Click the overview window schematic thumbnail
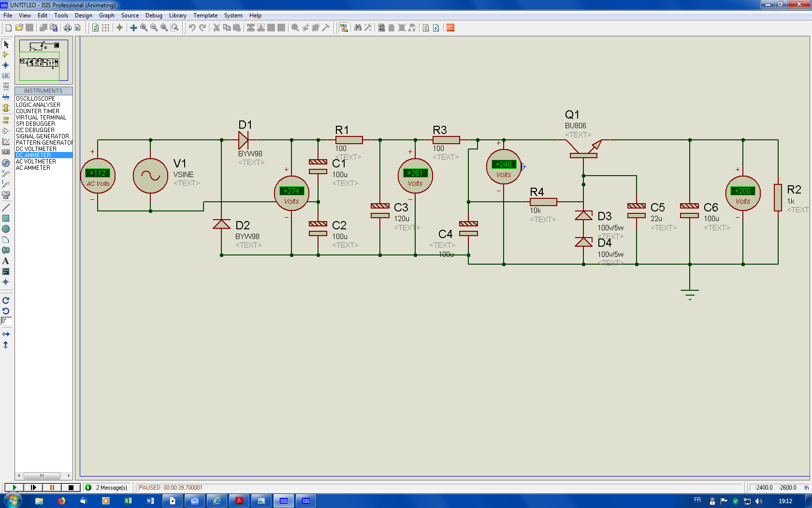This screenshot has height=508, width=812. point(43,60)
